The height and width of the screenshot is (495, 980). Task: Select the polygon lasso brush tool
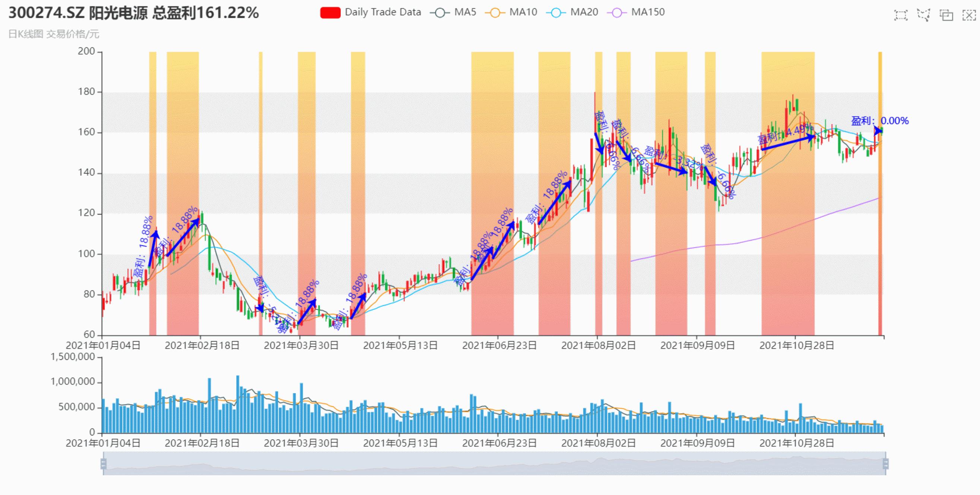pyautogui.click(x=923, y=15)
